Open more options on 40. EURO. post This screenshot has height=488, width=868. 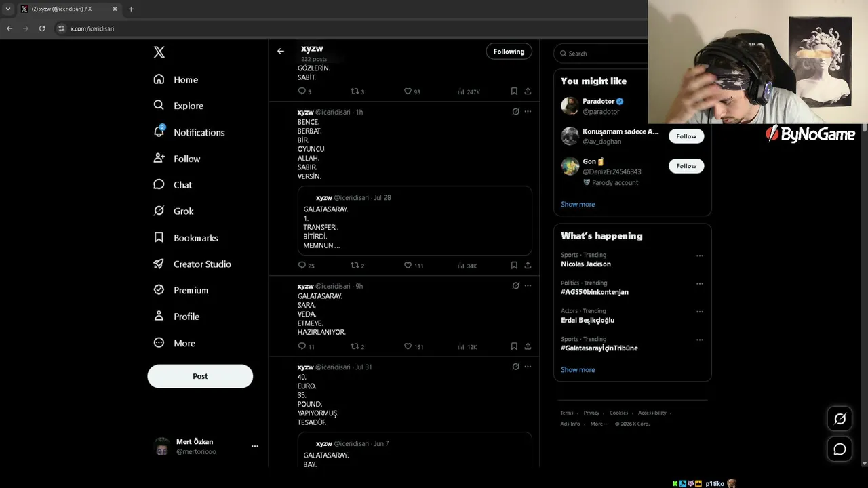[x=528, y=367]
